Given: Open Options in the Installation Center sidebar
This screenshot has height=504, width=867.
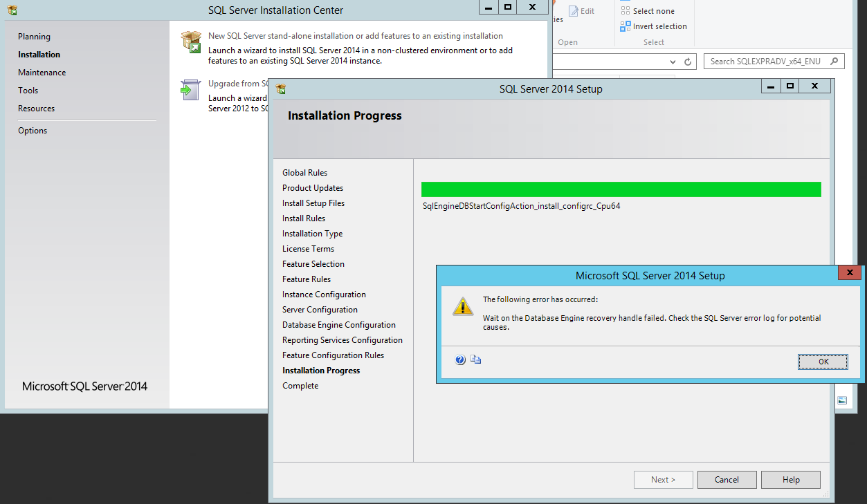Looking at the screenshot, I should (33, 131).
